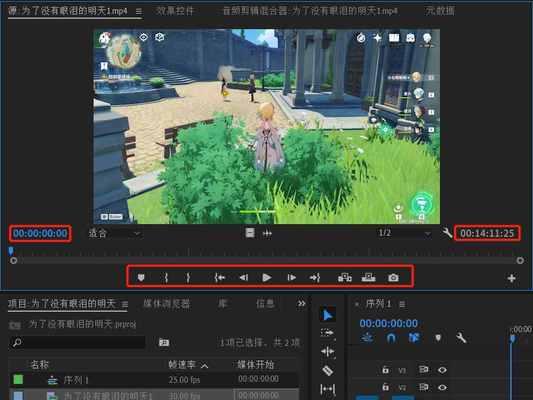
Task: Select the Selection tool arrow
Action: [x=327, y=315]
